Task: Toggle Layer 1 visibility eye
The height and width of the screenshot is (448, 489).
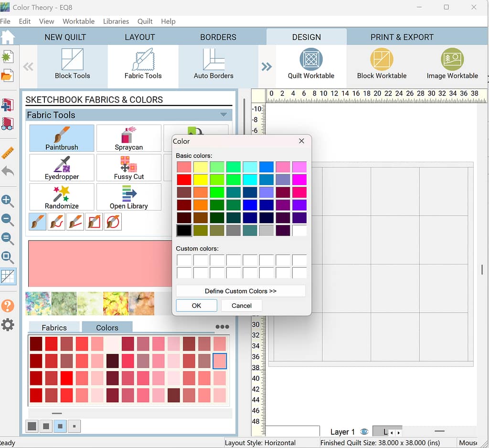Action: click(x=364, y=432)
